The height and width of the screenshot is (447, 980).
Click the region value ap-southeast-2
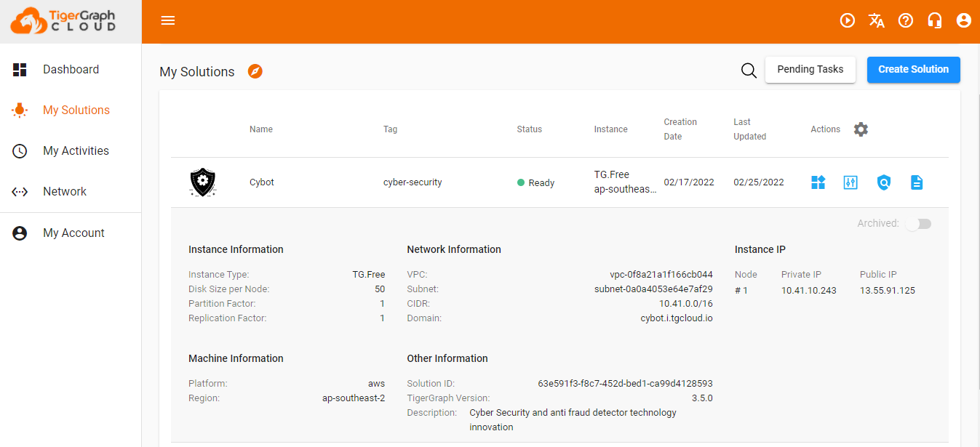pyautogui.click(x=354, y=398)
